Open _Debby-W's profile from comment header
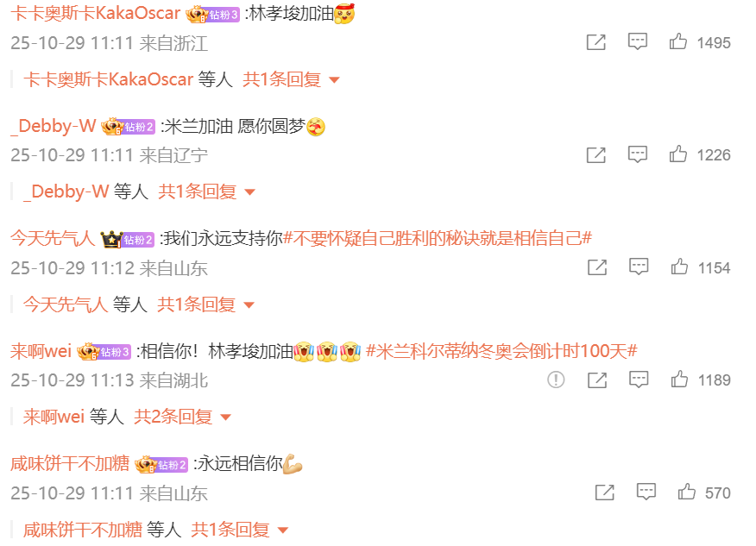The height and width of the screenshot is (546, 756). [53, 126]
